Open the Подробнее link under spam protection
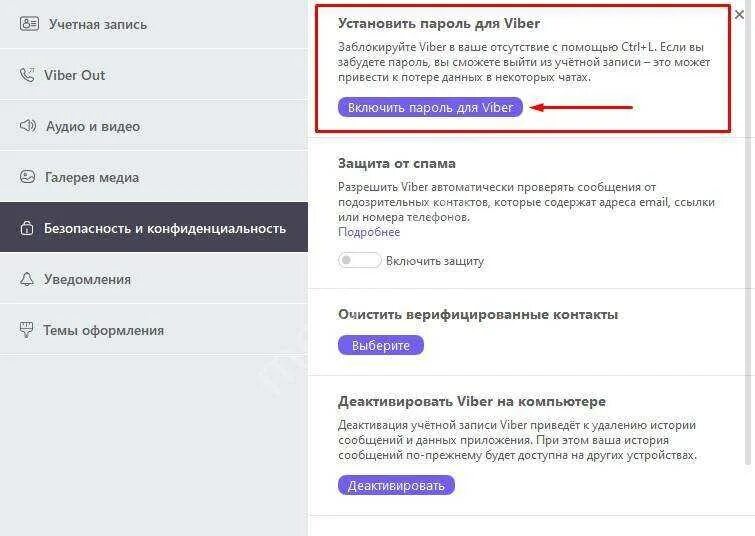Viewport: 755px width, 536px height. (369, 232)
